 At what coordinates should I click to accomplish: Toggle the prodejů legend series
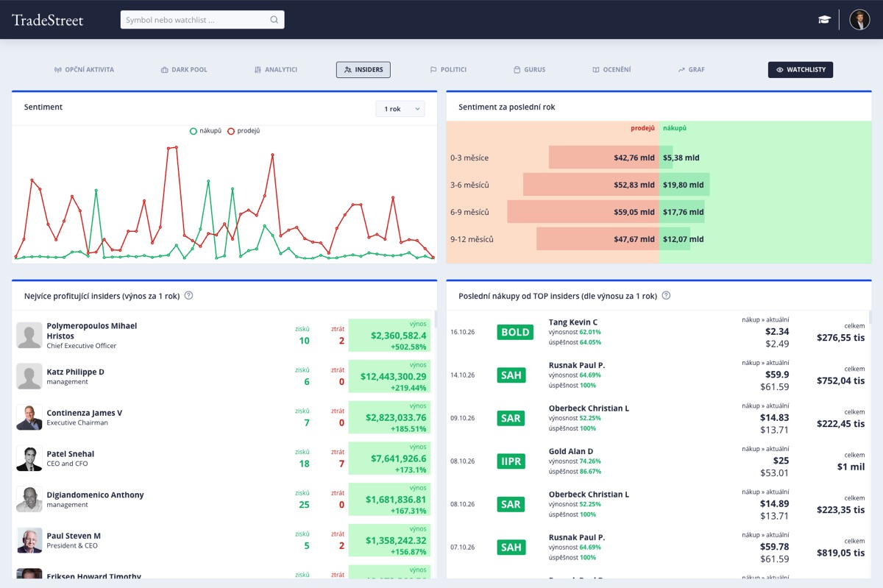[244, 131]
